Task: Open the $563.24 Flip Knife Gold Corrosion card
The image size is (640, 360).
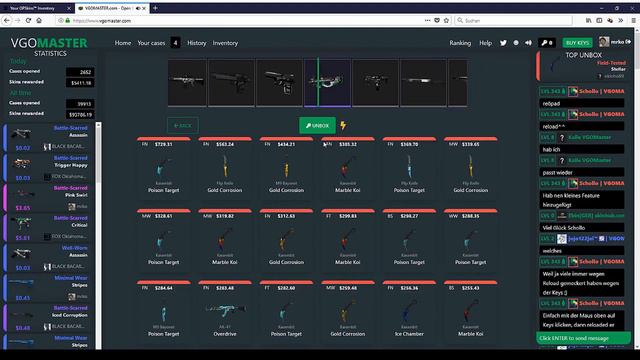Action: coord(225,167)
